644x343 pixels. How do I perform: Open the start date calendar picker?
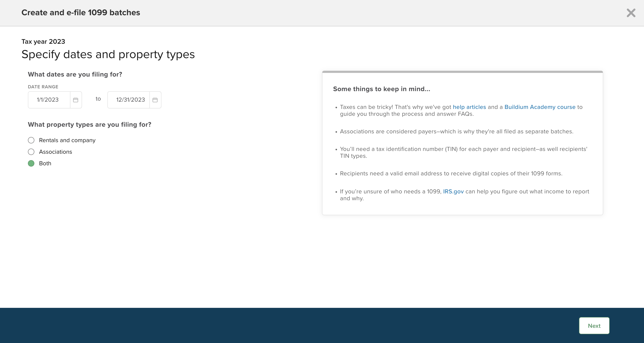76,100
